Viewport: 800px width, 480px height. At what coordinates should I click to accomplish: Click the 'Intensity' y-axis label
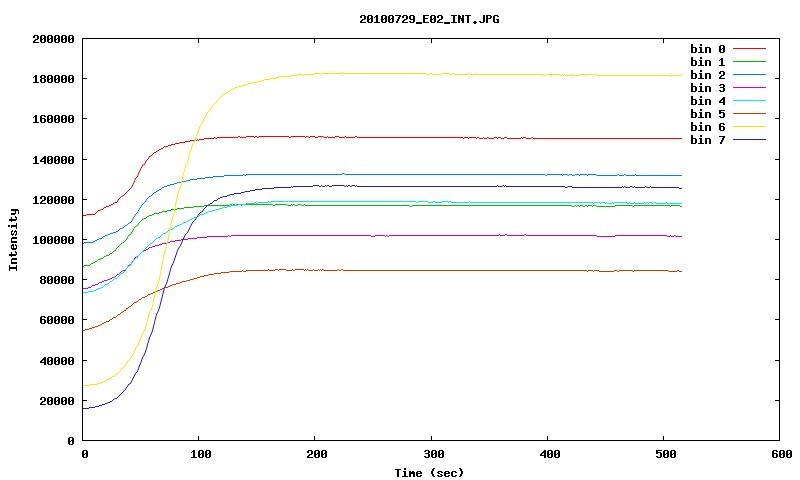(x=13, y=240)
